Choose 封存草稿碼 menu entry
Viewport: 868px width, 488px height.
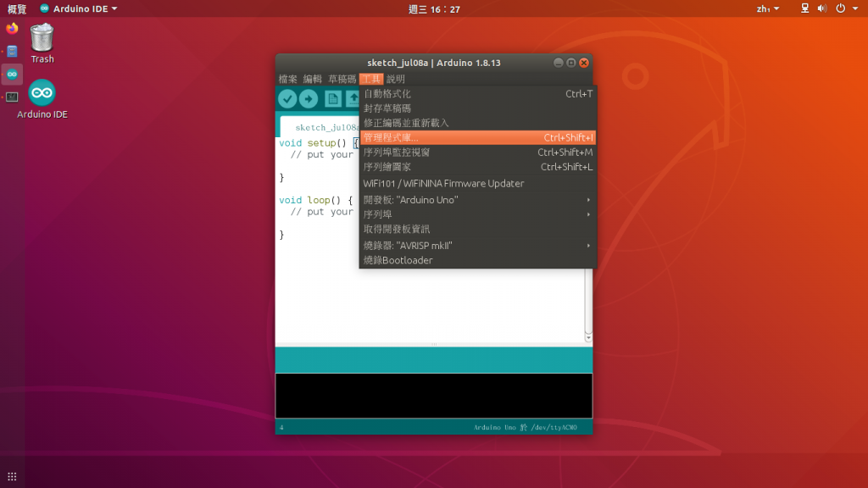click(x=478, y=108)
